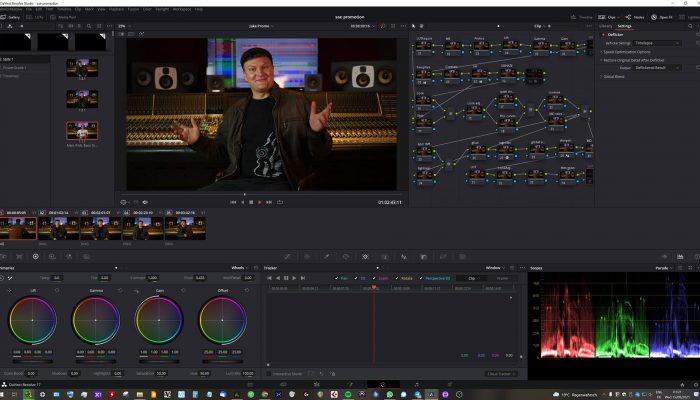Expand the Global Blend section
This screenshot has height=400, width=700.
pyautogui.click(x=612, y=76)
